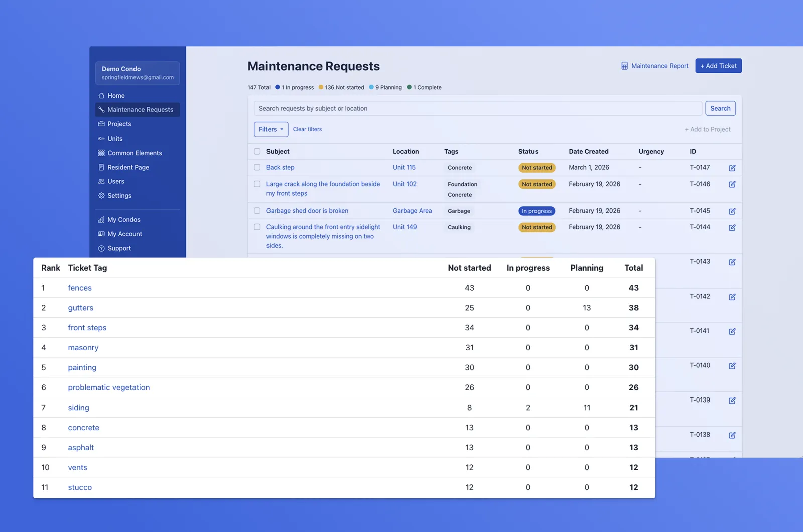Check the Large crack along foundation row
This screenshot has height=532, width=803.
pyautogui.click(x=257, y=184)
